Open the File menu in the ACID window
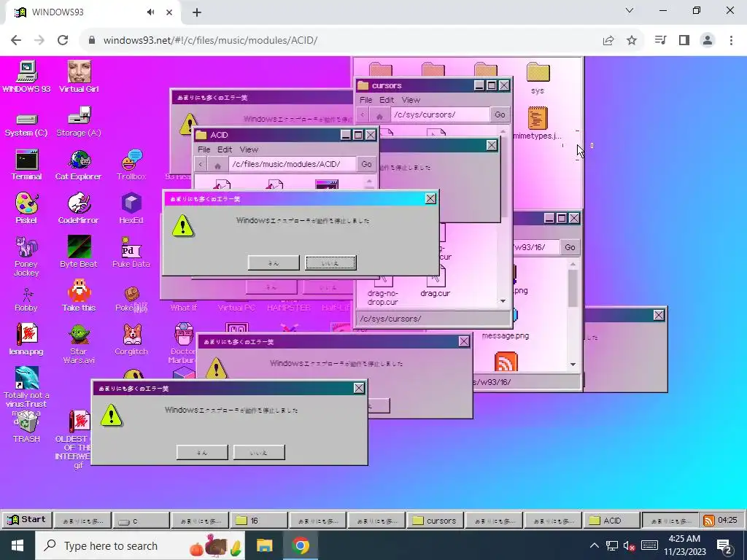Image resolution: width=747 pixels, height=560 pixels. pyautogui.click(x=204, y=149)
